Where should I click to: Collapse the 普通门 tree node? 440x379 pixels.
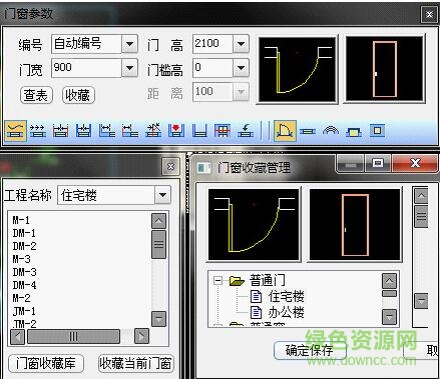click(218, 281)
